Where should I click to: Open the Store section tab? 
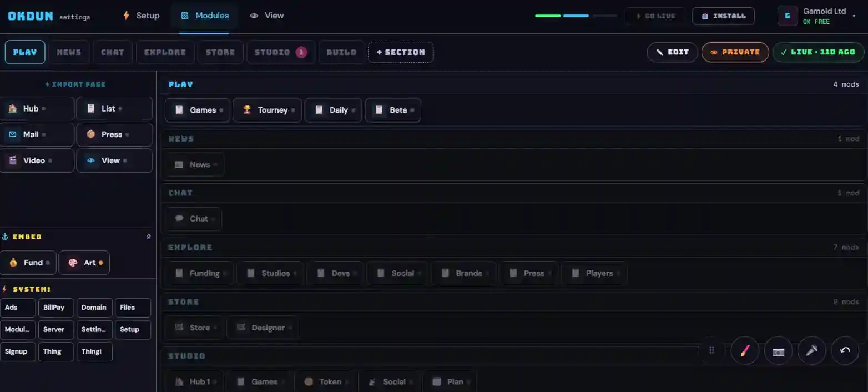tap(220, 52)
